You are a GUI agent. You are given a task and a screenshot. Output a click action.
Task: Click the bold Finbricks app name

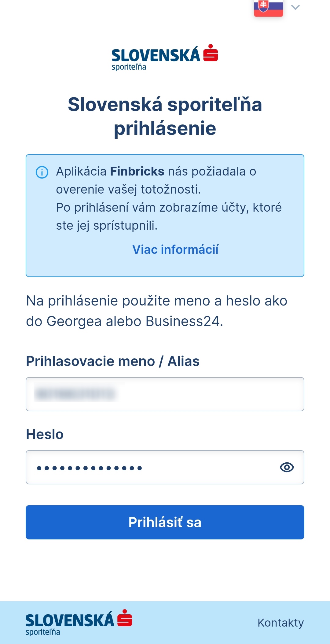point(137,172)
